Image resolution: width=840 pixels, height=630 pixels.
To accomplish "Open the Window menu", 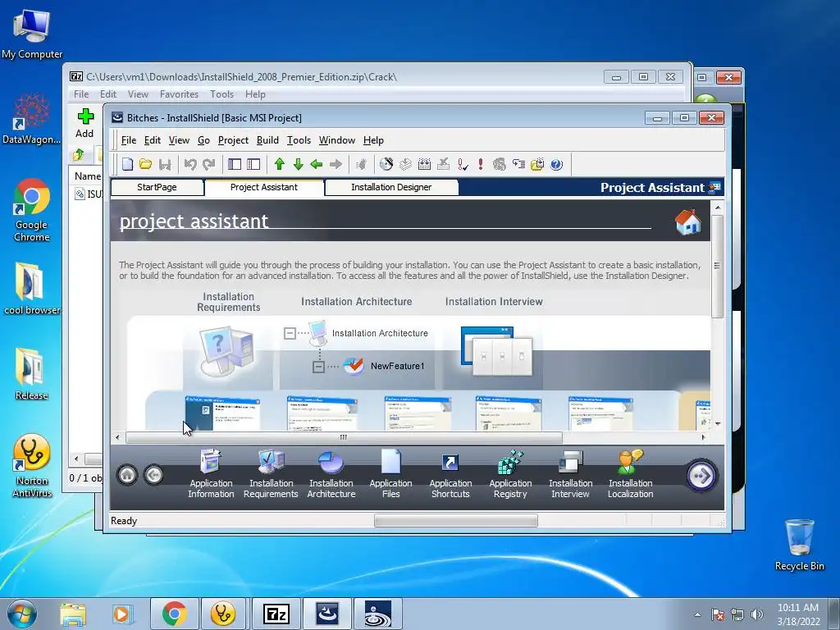I will (x=337, y=140).
